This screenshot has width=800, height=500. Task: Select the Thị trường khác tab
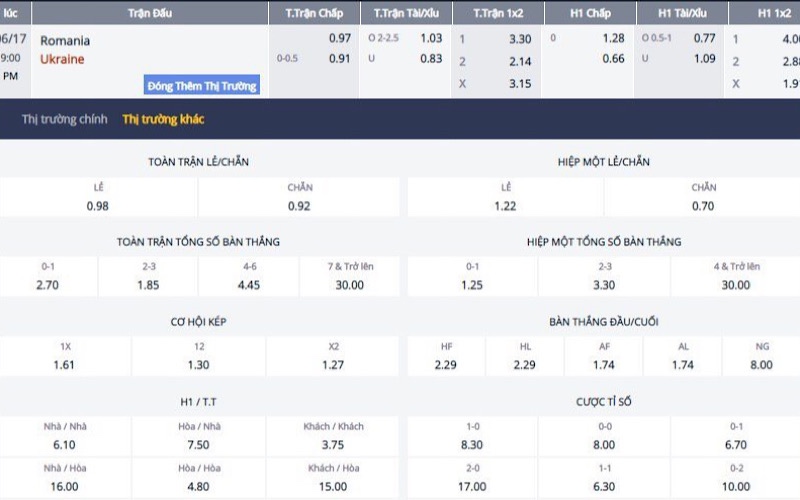point(163,119)
